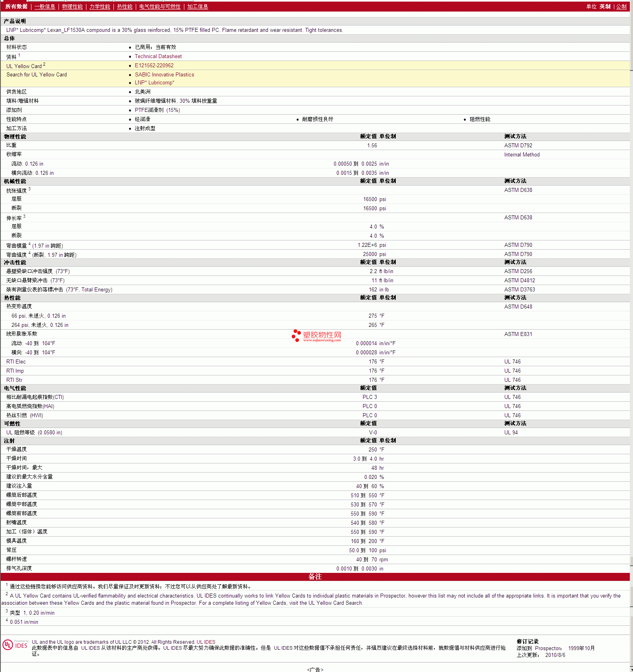
Task: Select the 排气孔深度 row label
Action: (x=19, y=568)
